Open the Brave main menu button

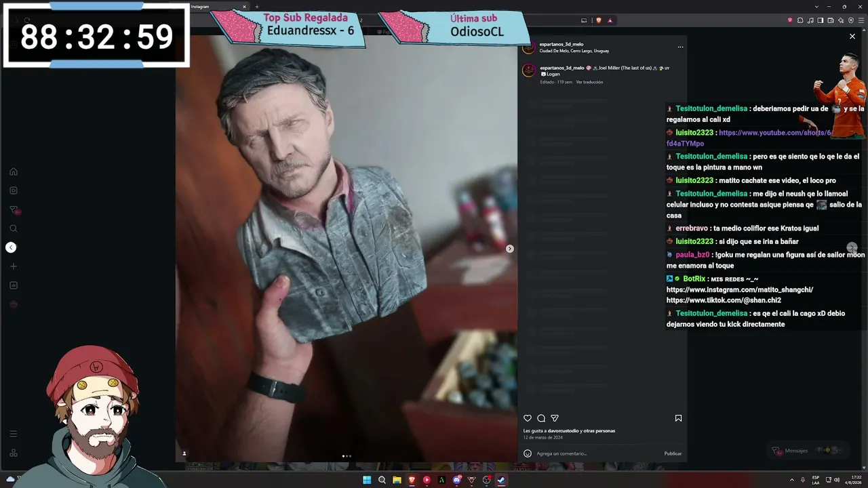click(861, 20)
